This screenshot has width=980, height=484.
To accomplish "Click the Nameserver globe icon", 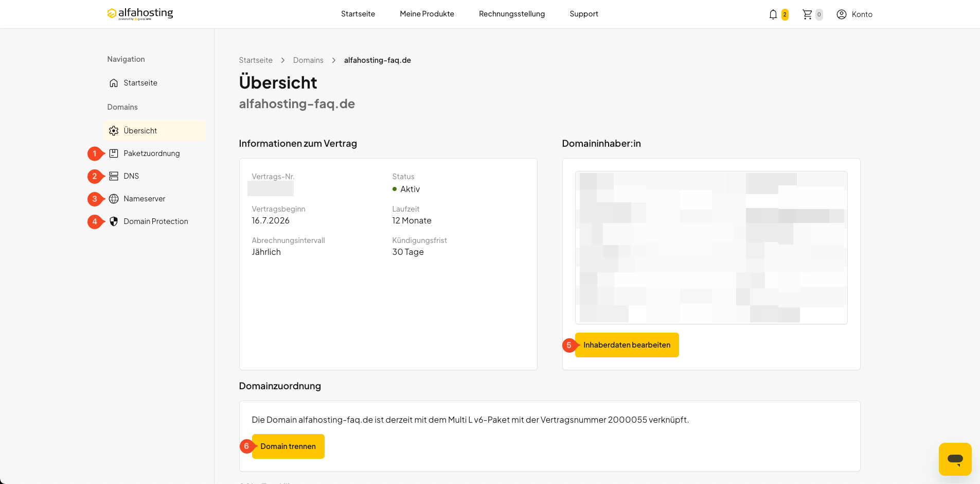I will pos(114,199).
